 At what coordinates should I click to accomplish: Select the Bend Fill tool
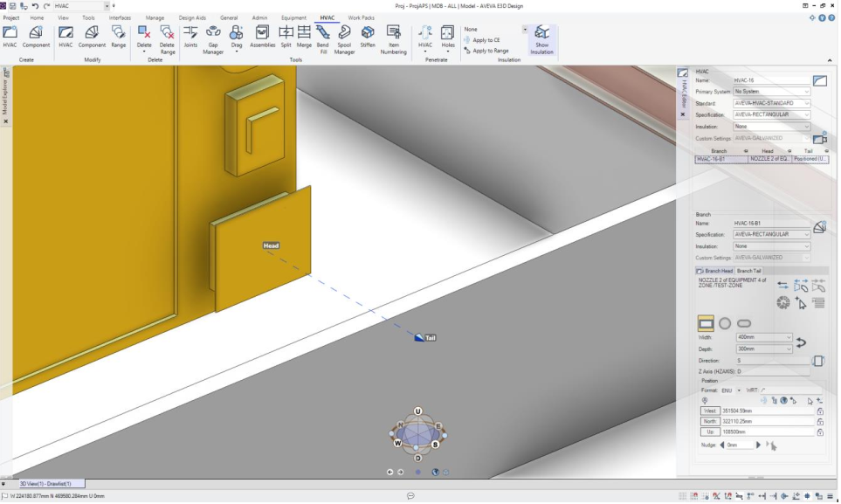[323, 36]
